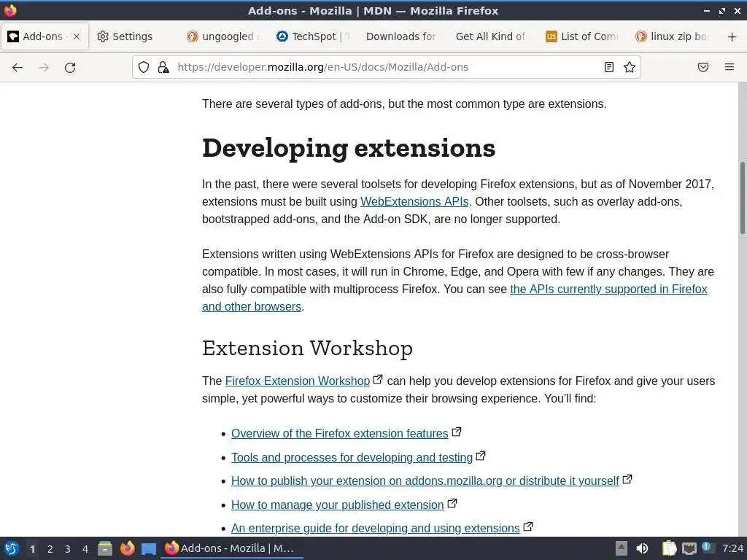Save page to Pocket
Viewport: 747px width, 560px height.
pos(703,67)
